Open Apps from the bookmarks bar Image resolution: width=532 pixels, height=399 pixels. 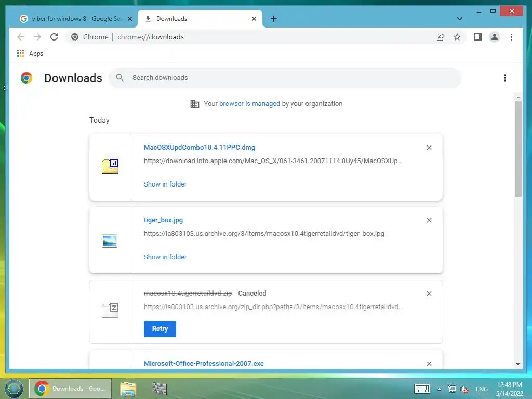(x=30, y=54)
